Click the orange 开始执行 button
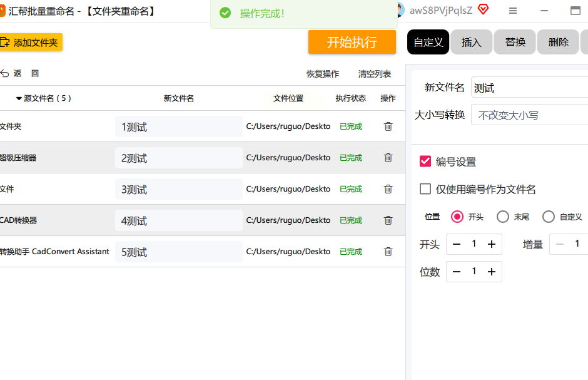Image resolution: width=588 pixels, height=380 pixels. pos(352,43)
